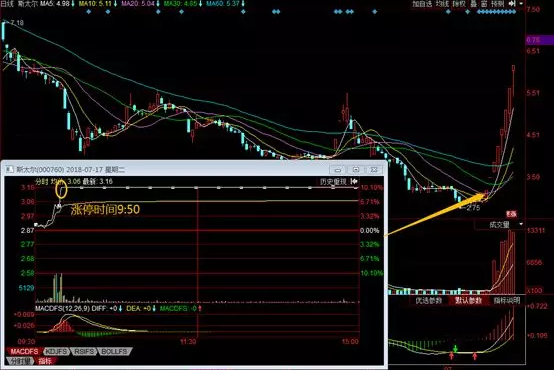The height and width of the screenshot is (370, 554).
Task: Toggle the 均线 moving average display
Action: pos(442,4)
